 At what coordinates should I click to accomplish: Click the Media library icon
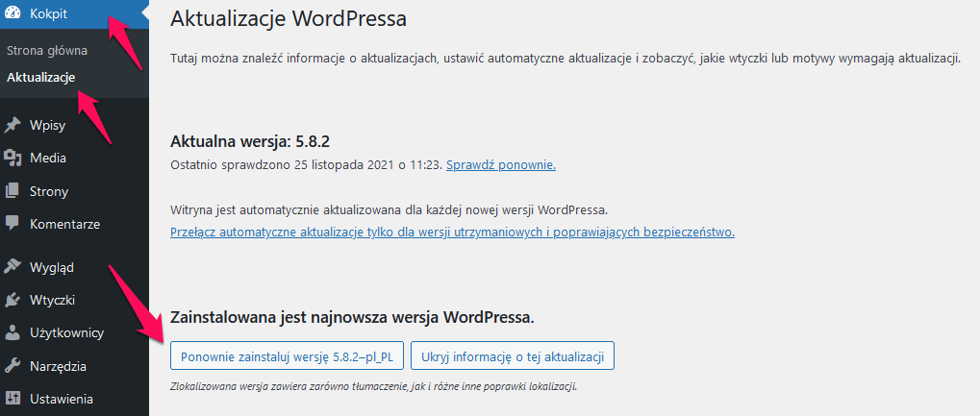(13, 158)
